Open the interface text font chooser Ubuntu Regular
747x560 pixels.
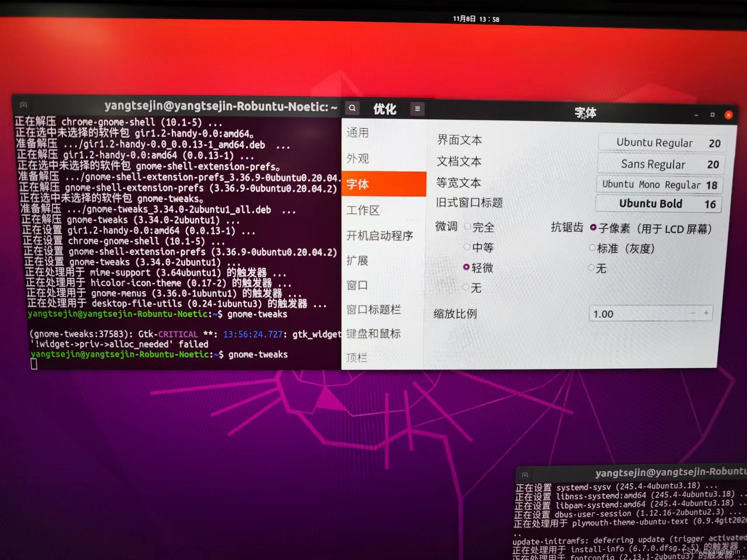661,143
